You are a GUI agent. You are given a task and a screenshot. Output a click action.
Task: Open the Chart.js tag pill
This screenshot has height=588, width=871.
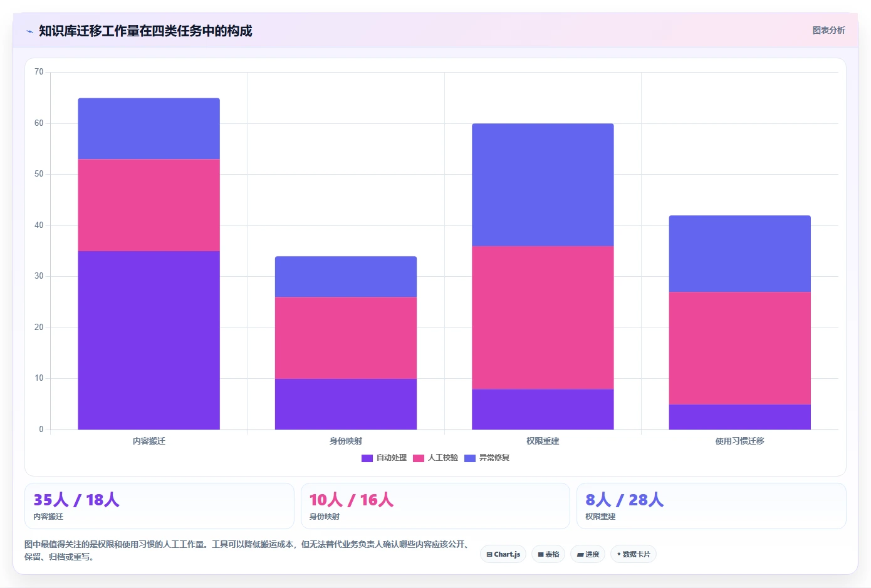pyautogui.click(x=503, y=554)
